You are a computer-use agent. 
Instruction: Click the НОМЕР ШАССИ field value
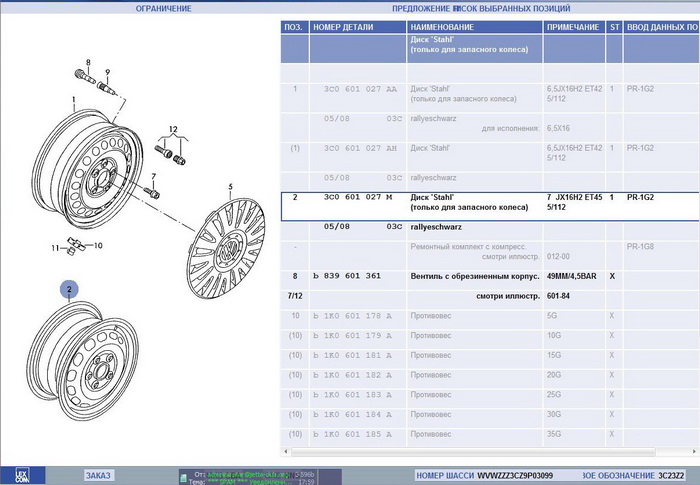pyautogui.click(x=515, y=476)
